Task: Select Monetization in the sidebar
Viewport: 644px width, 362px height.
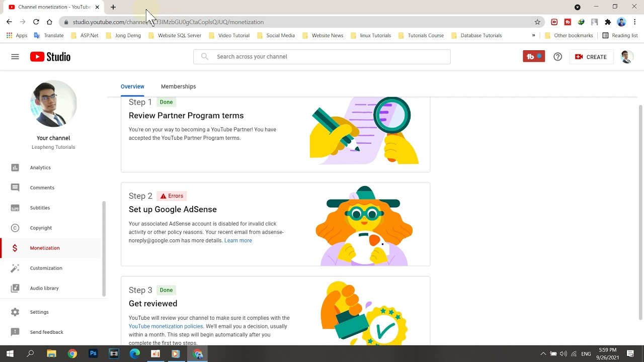Action: point(50,248)
